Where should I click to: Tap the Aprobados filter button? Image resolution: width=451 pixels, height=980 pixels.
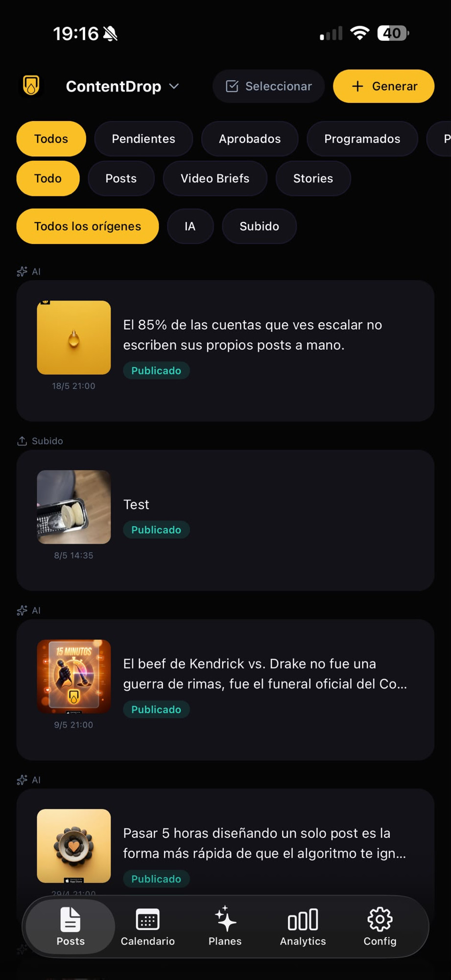pyautogui.click(x=250, y=139)
